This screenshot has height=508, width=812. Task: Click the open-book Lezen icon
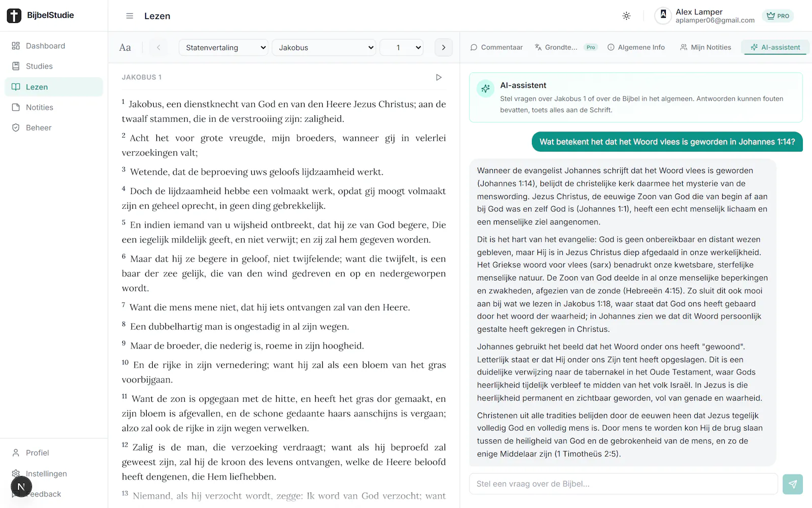16,87
